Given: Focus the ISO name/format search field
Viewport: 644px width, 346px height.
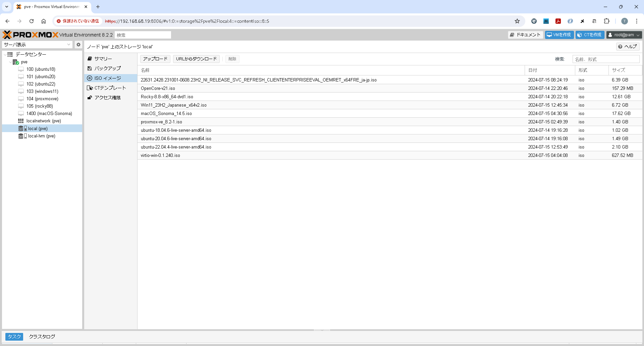Looking at the screenshot, I should tap(606, 59).
